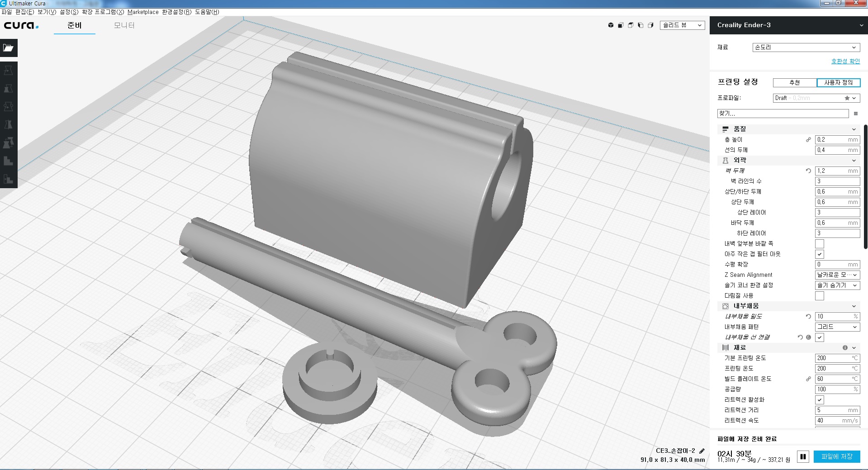This screenshot has height=470, width=868.
Task: Open the Creality Ender-3 printer dropdown
Action: [789, 25]
